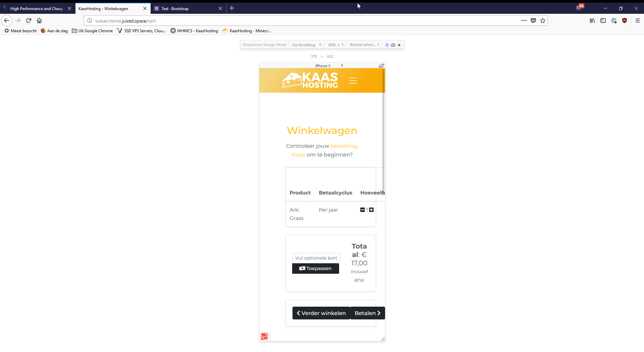Save page to Pocket
The height and width of the screenshot is (352, 644).
point(533,20)
